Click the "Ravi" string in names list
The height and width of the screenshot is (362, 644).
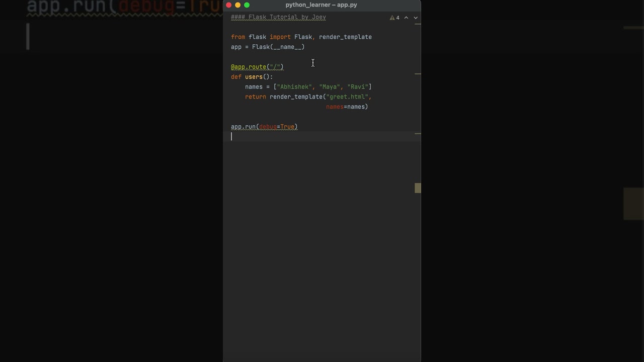[358, 87]
